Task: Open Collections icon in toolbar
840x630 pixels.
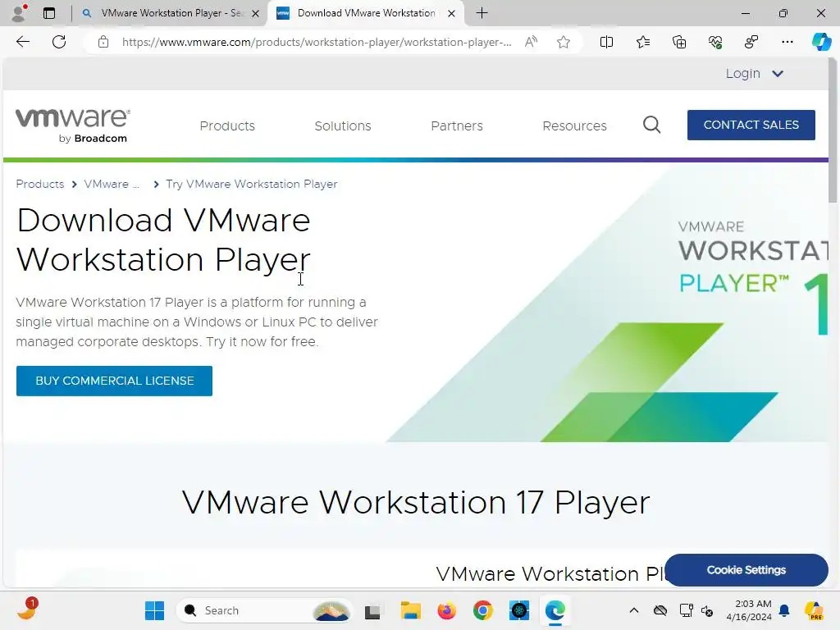Action: [679, 42]
